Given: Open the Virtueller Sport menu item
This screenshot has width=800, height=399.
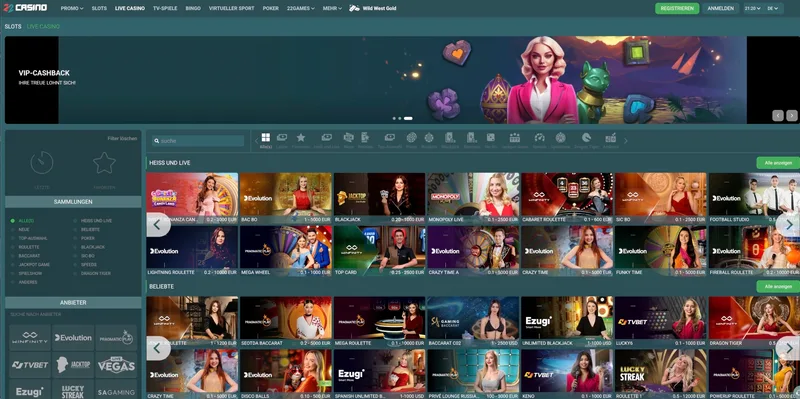Looking at the screenshot, I should tap(232, 8).
